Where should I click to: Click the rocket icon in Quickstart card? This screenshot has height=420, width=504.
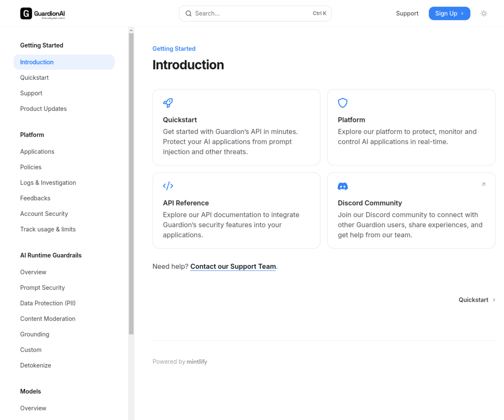pos(168,103)
